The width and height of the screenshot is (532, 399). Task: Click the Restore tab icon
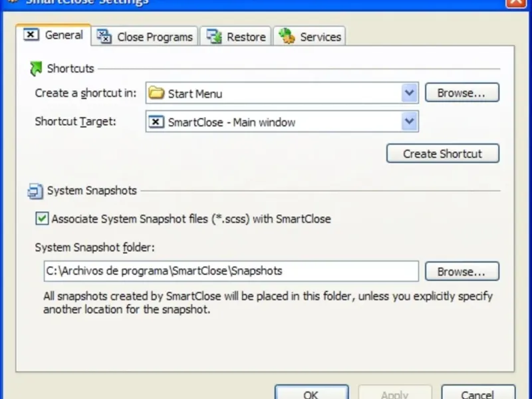point(214,37)
